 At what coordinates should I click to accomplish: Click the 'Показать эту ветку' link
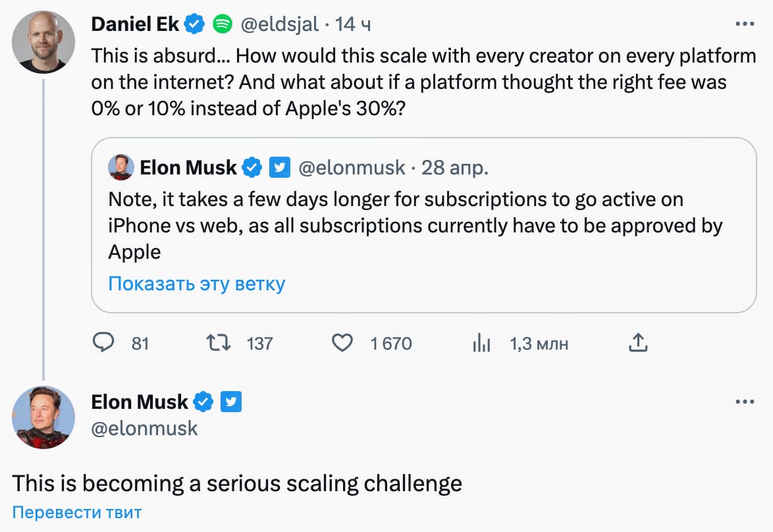click(x=196, y=284)
